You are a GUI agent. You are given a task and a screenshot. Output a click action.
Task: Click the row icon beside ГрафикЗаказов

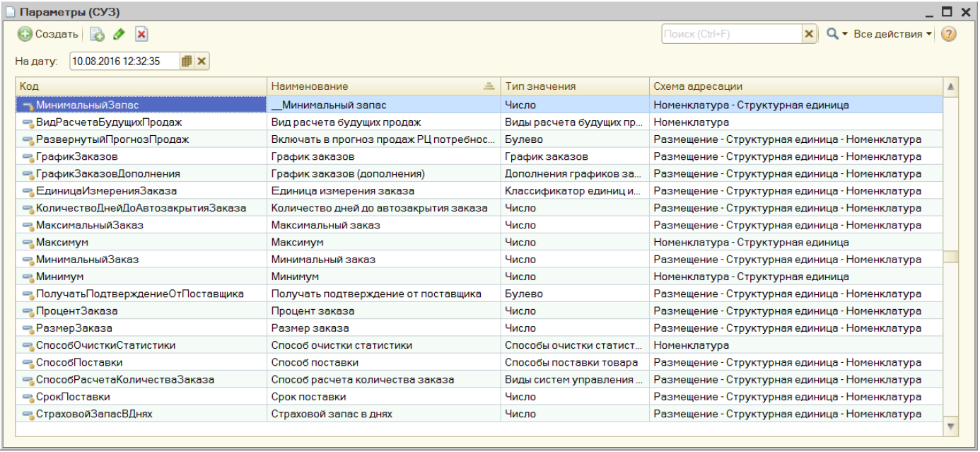[28, 157]
